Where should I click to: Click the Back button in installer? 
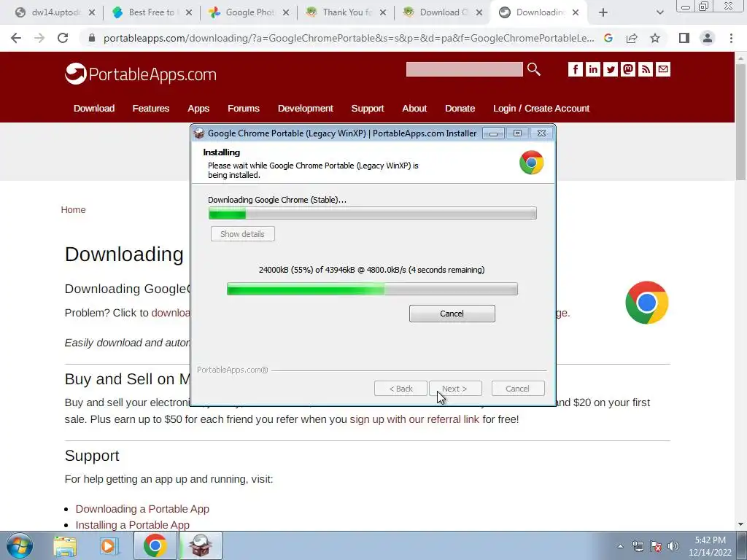tap(400, 389)
